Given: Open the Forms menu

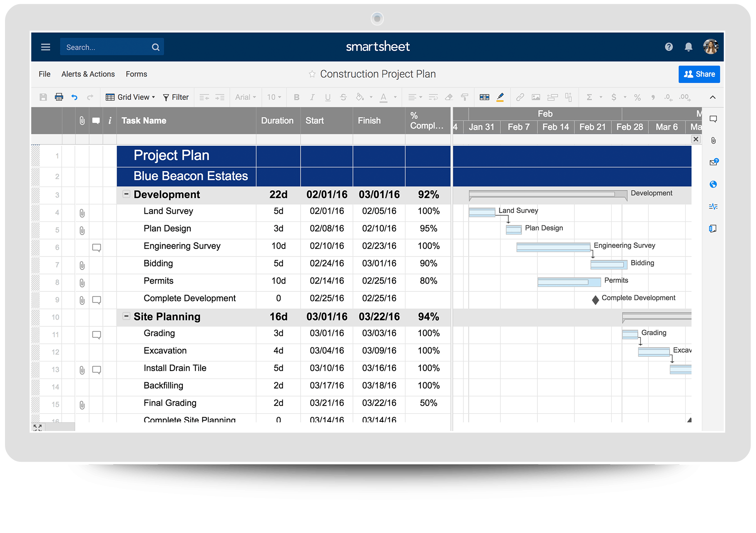Looking at the screenshot, I should pyautogui.click(x=136, y=74).
